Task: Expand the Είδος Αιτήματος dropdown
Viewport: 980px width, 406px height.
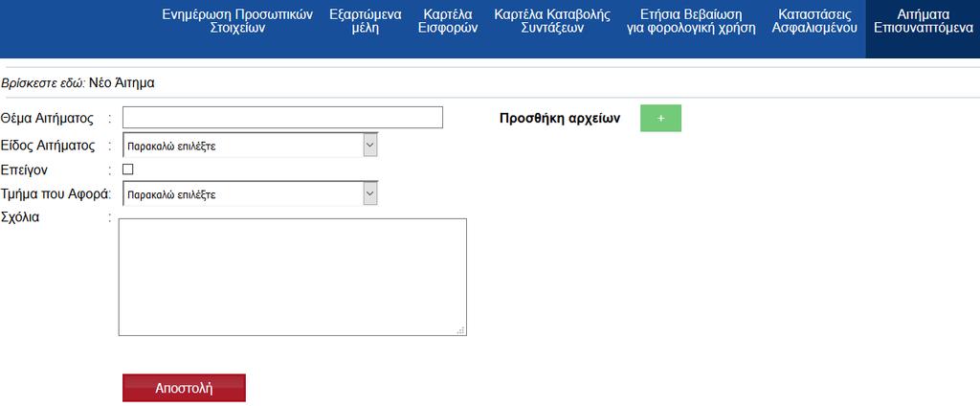Action: (251, 146)
